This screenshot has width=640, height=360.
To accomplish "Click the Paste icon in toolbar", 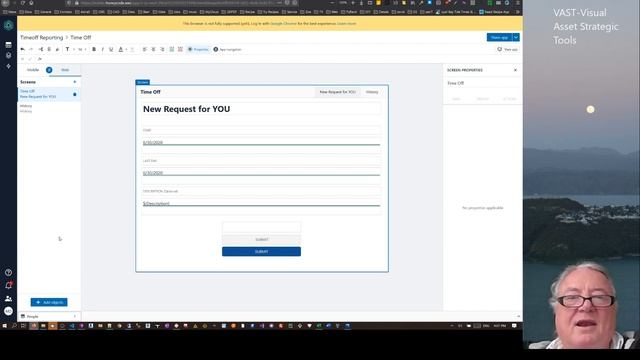I will (57, 49).
